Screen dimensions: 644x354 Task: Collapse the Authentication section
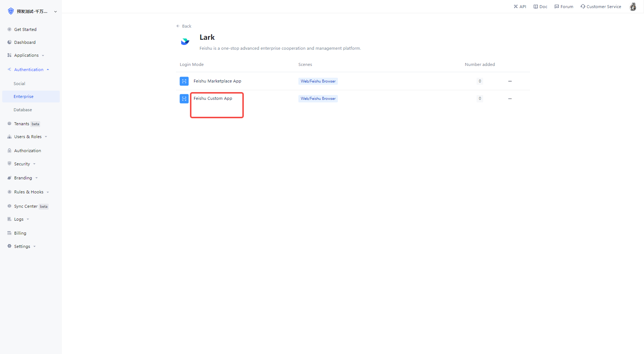tap(29, 70)
